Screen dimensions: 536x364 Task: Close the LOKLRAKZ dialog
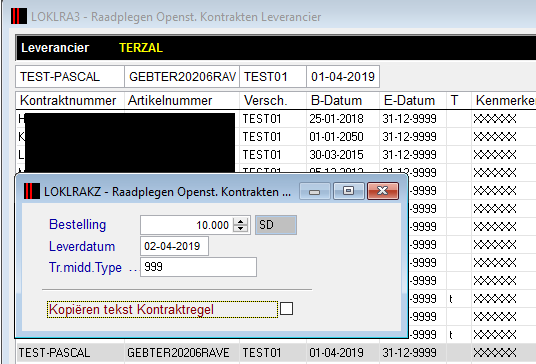383,191
